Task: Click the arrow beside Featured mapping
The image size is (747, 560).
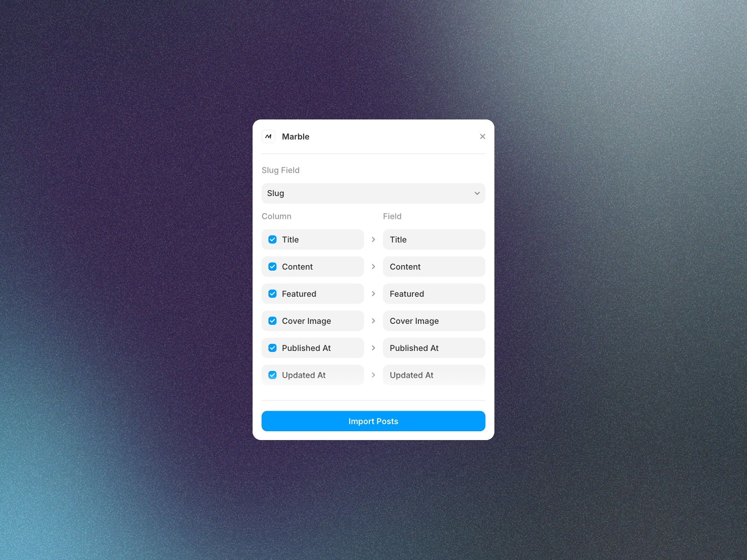Action: (x=373, y=294)
